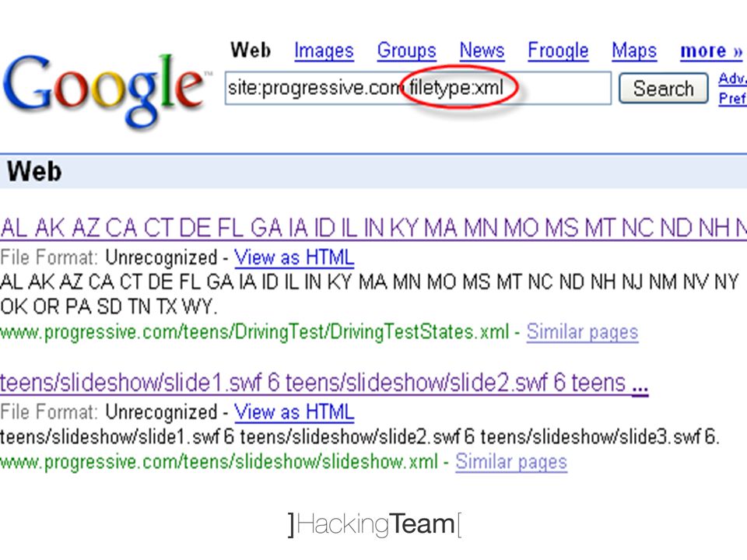Open the Maps search tab
This screenshot has height=560, width=747.
click(634, 51)
